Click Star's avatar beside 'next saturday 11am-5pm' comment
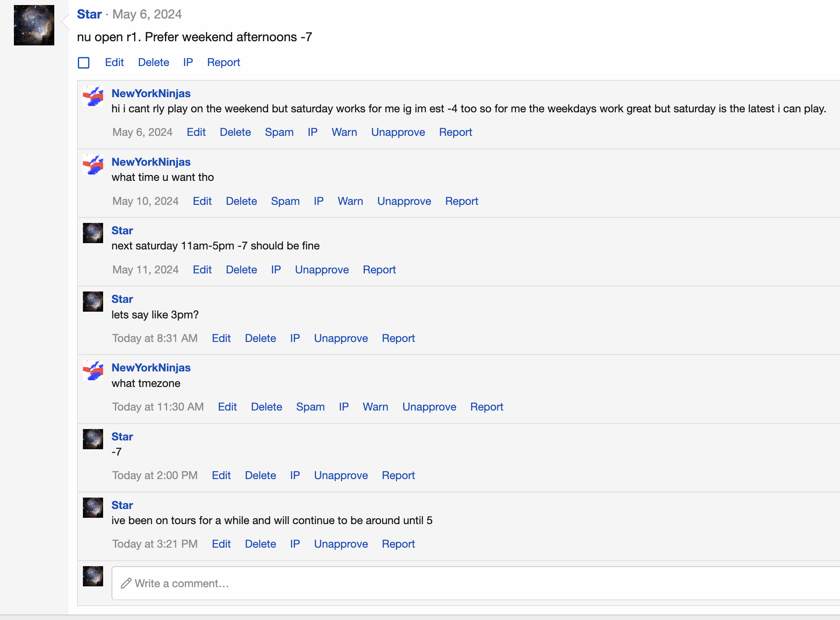The height and width of the screenshot is (620, 840). (93, 233)
